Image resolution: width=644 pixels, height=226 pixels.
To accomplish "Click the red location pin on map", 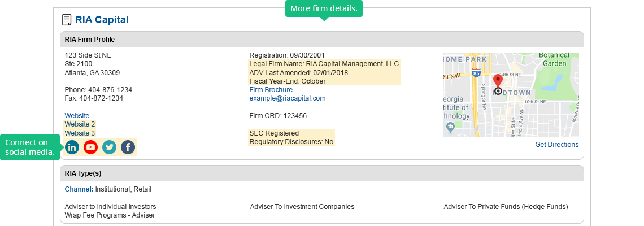I will (x=498, y=81).
